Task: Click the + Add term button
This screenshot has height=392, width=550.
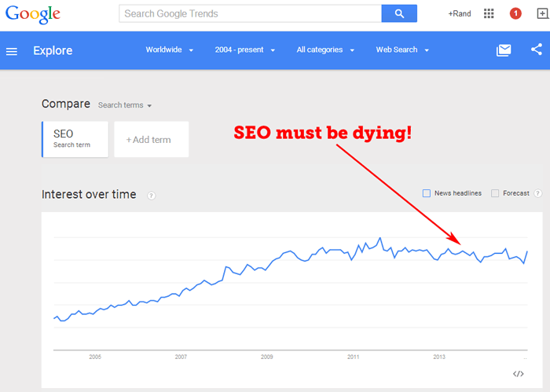Action: 152,139
